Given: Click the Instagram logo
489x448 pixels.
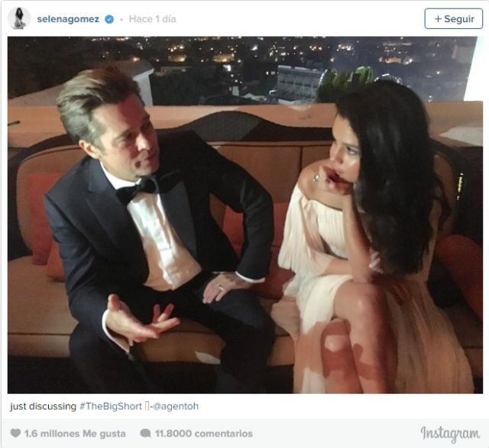Looking at the screenshot, I should tap(450, 433).
